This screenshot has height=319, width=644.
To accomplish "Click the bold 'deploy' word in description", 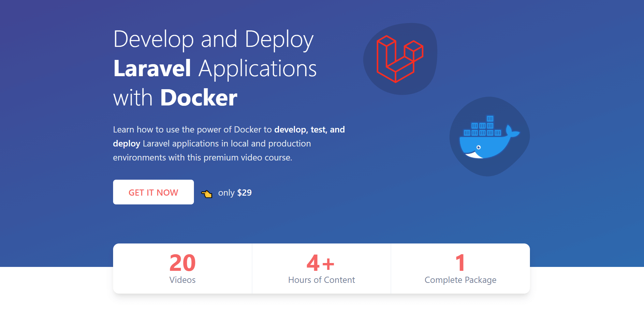I will click(x=126, y=144).
